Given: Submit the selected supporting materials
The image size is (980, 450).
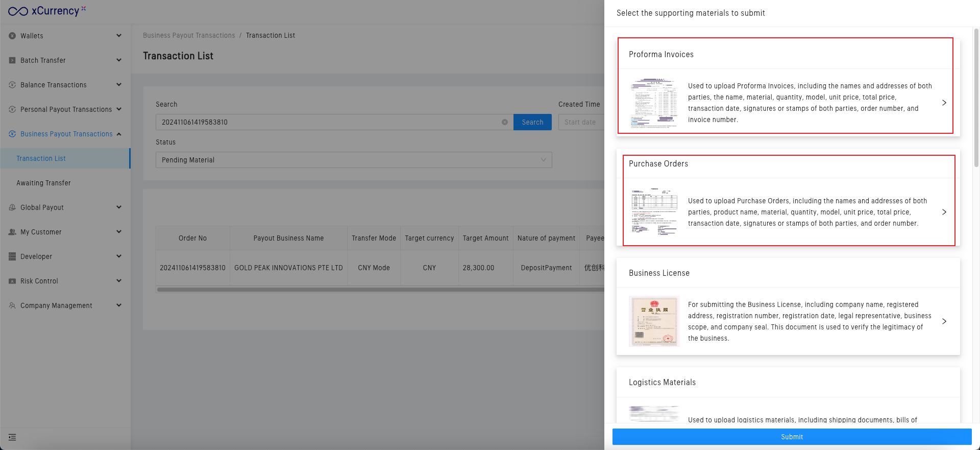Looking at the screenshot, I should [792, 437].
